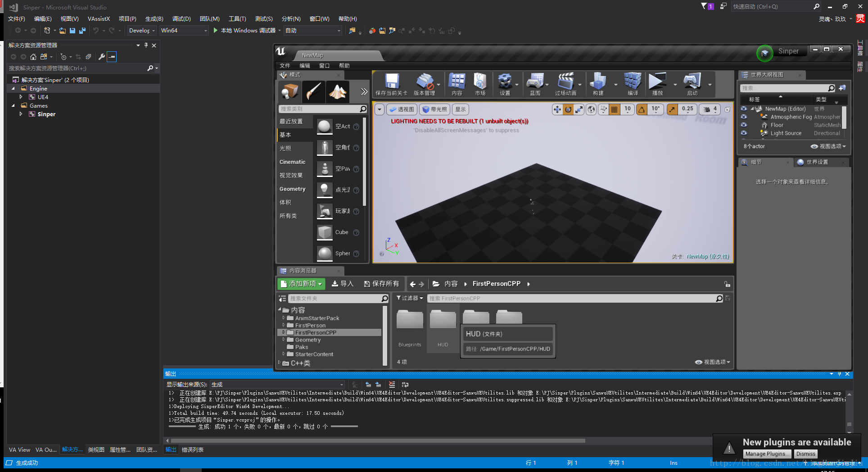The width and height of the screenshot is (868, 472).
Task: Open Source Control (版本管理) icon
Action: (x=425, y=82)
